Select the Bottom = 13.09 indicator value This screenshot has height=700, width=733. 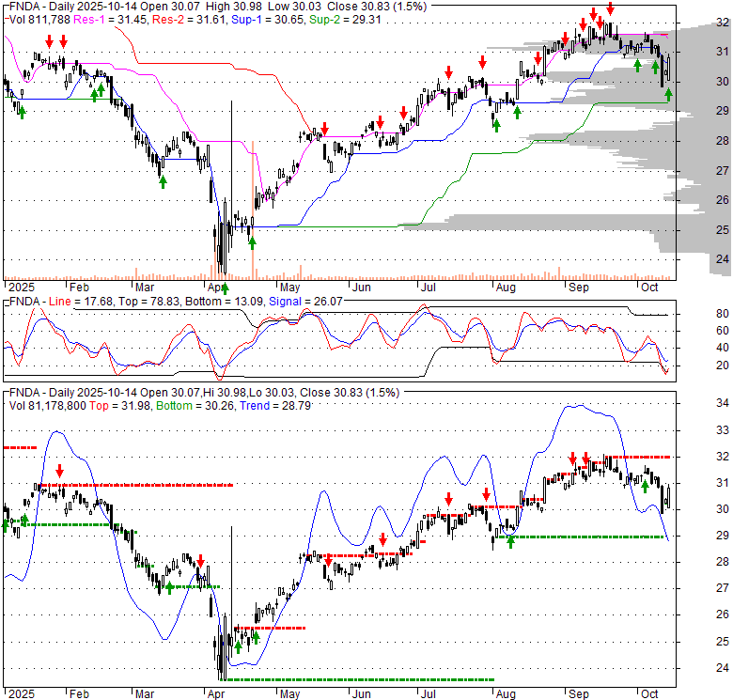[x=224, y=302]
